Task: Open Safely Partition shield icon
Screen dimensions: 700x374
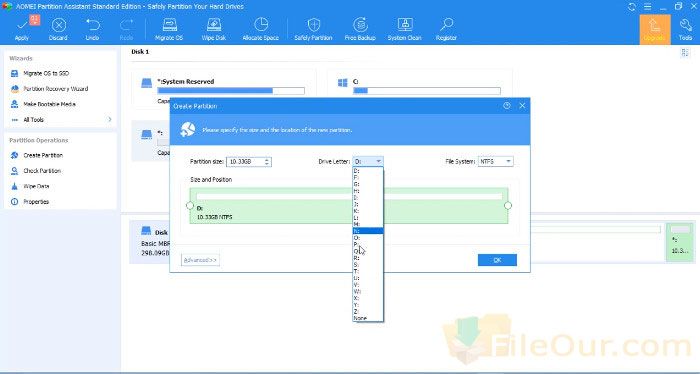Action: click(313, 29)
